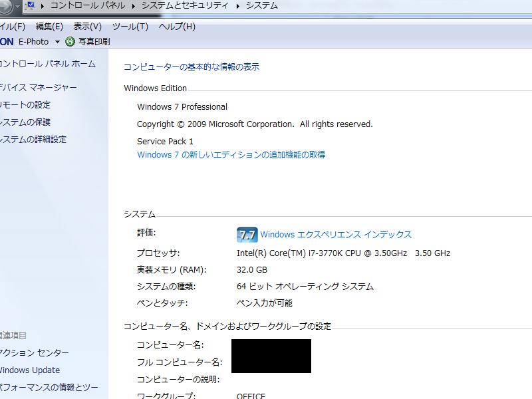Open the E-Photo dropdown arrow

(x=57, y=42)
